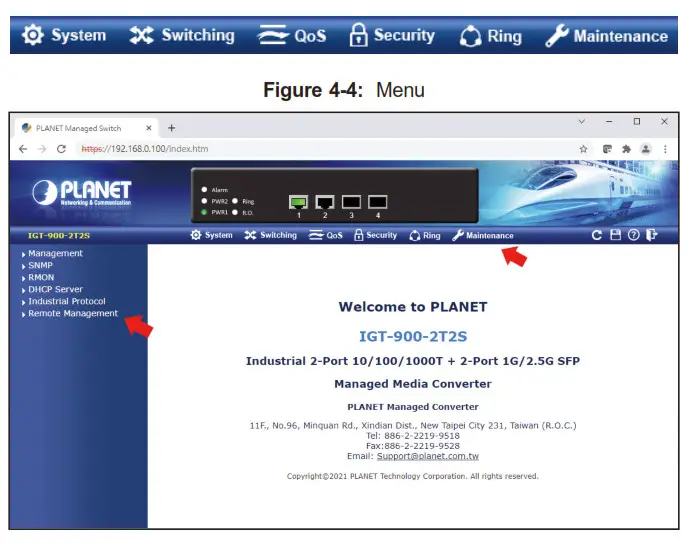
Task: Reload the page with the browser reload icon
Action: pyautogui.click(x=61, y=149)
